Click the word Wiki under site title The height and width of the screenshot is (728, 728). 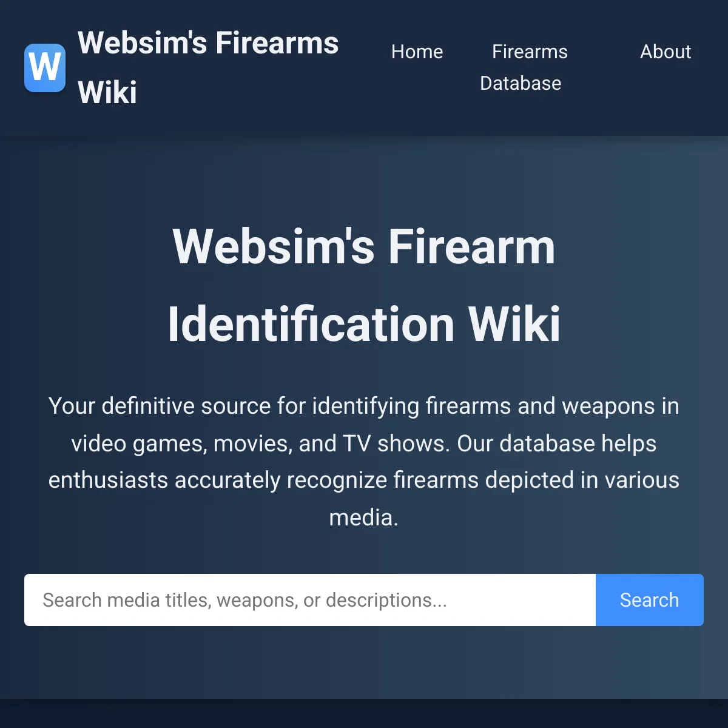[107, 93]
